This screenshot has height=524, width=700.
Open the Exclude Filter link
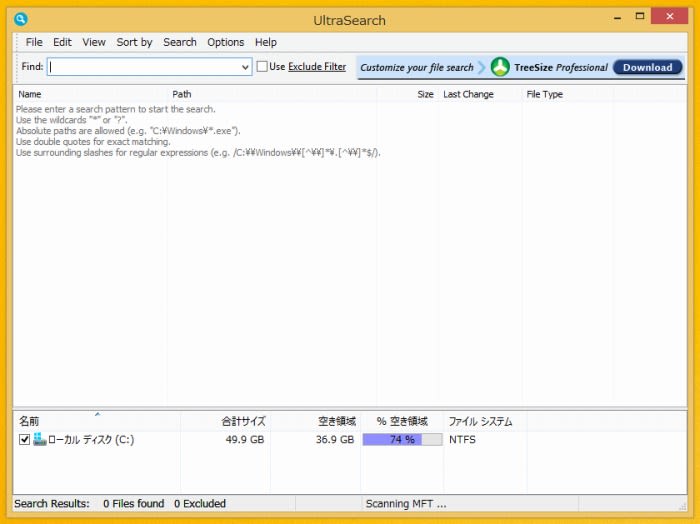point(317,67)
